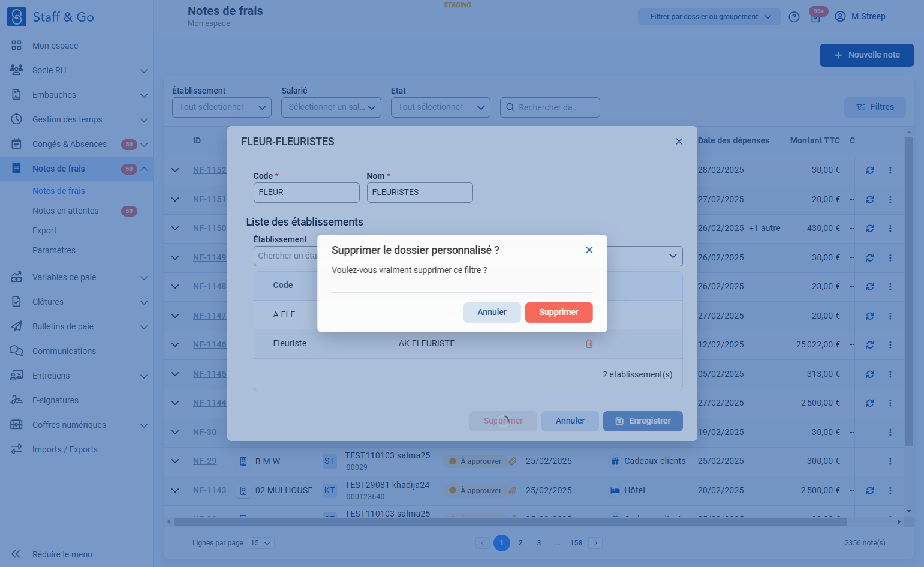Open the Salarié selection dropdown
Screen dimensions: 924x567
click(x=331, y=107)
